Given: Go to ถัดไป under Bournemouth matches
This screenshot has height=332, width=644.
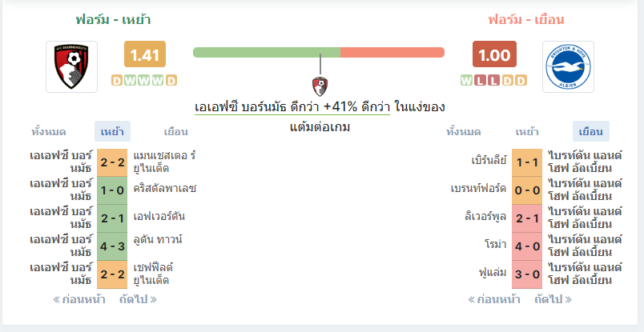Looking at the screenshot, I should tap(138, 299).
